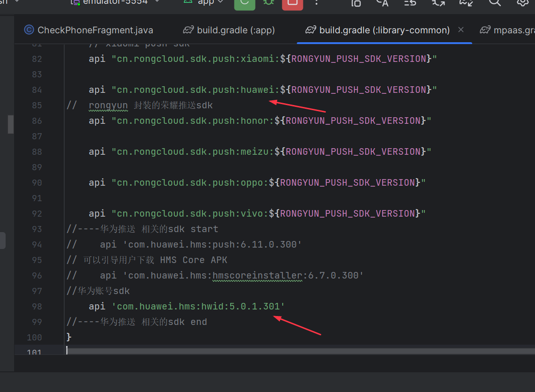Click '相关的sdk start' comment on line 93
This screenshot has width=535, height=392.
click(x=180, y=229)
